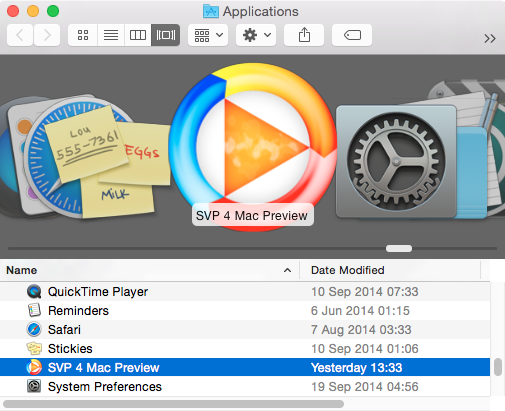Image resolution: width=505 pixels, height=411 pixels.
Task: Select the QuickTime Player name
Action: tap(98, 292)
